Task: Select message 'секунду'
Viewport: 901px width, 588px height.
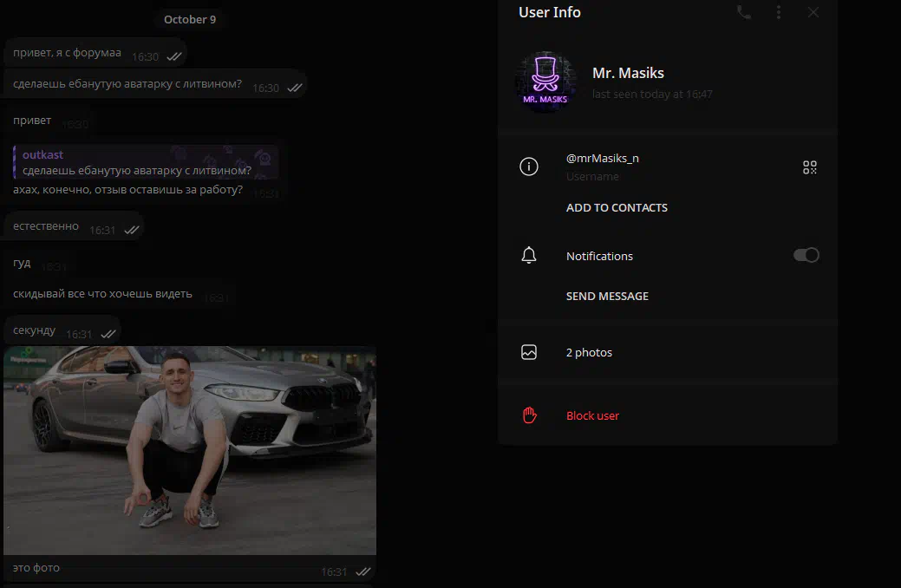Action: tap(62, 330)
